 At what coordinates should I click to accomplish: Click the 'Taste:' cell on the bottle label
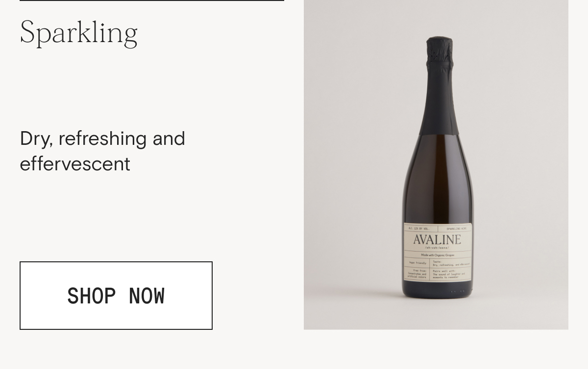(451, 263)
